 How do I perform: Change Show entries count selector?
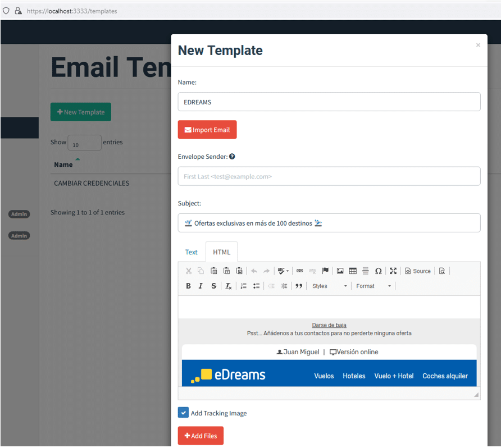click(x=84, y=143)
